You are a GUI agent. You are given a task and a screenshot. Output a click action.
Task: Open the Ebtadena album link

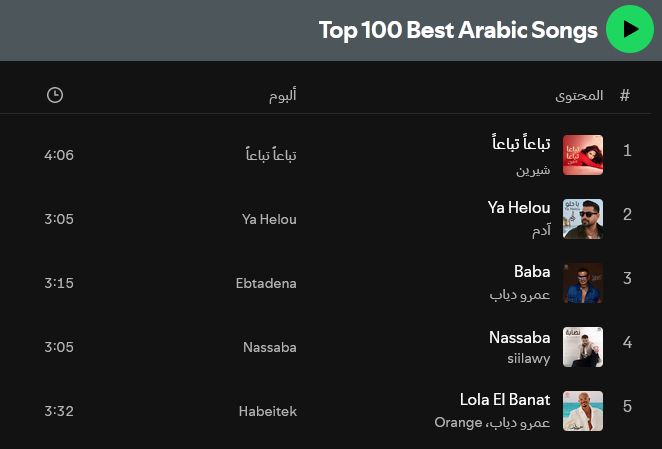(266, 283)
